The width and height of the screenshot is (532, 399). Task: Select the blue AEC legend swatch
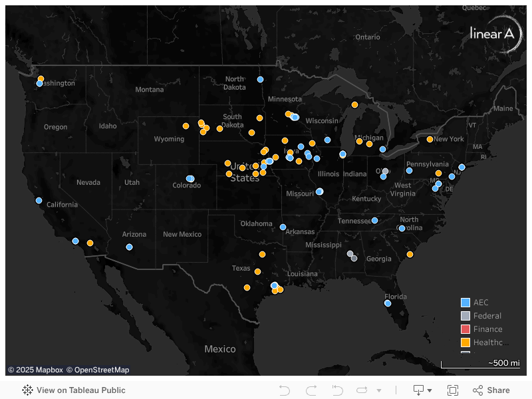(465, 303)
